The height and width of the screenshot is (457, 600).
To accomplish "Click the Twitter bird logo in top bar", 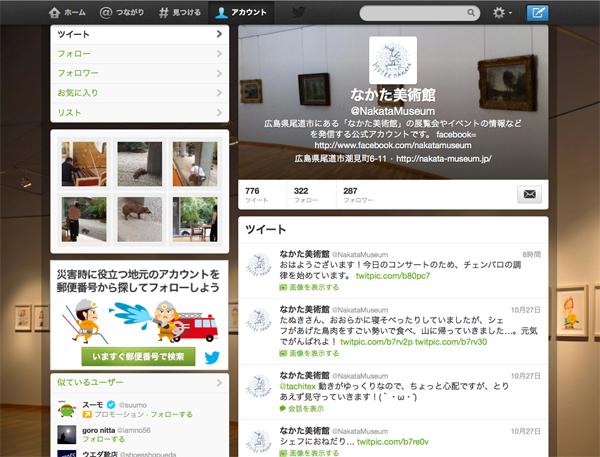I will (x=299, y=12).
